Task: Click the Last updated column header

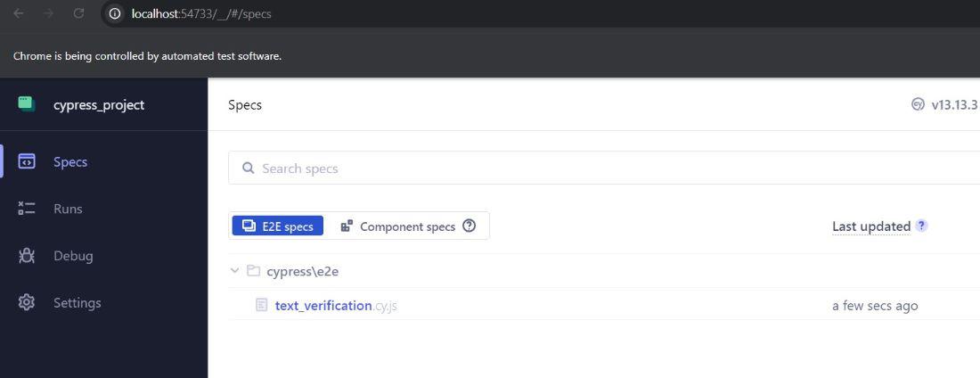Action: coord(870,226)
